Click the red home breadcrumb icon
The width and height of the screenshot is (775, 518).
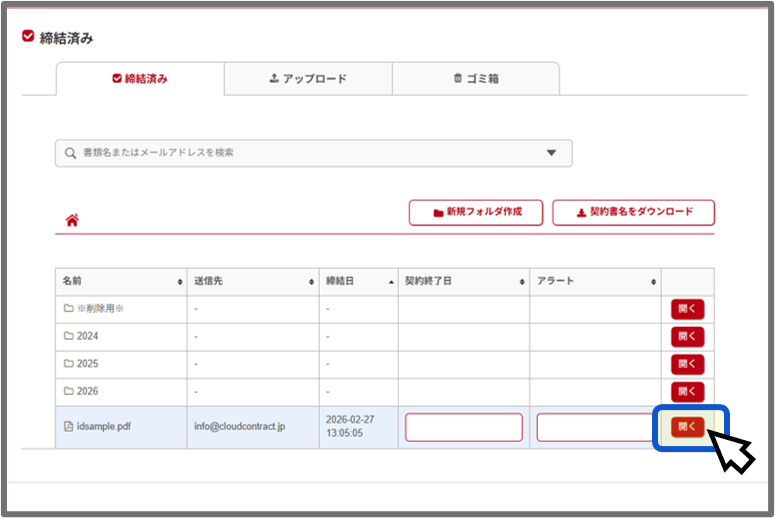click(x=72, y=221)
